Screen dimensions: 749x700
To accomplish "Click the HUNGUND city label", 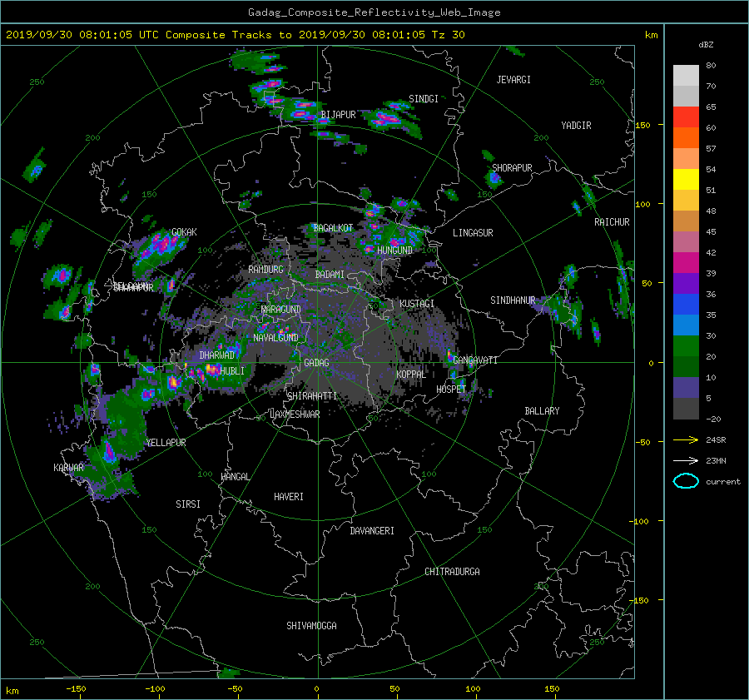I will coord(394,251).
